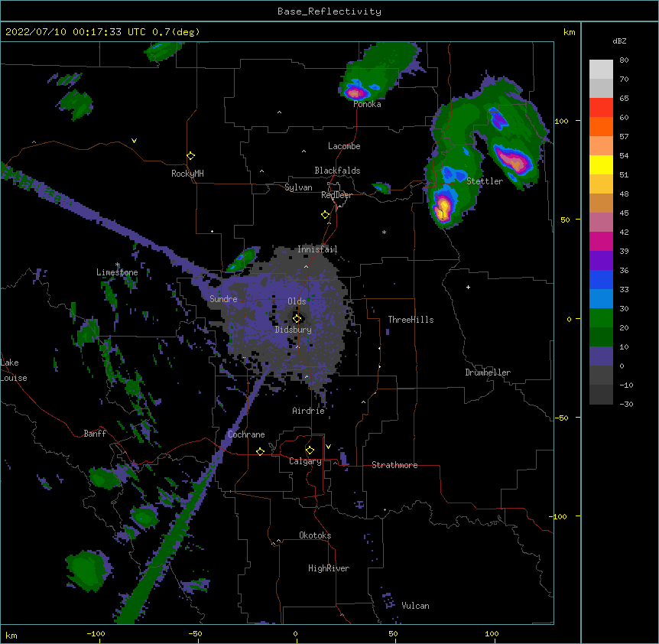Click the white asterisk marker east of RedDeer

tap(384, 232)
